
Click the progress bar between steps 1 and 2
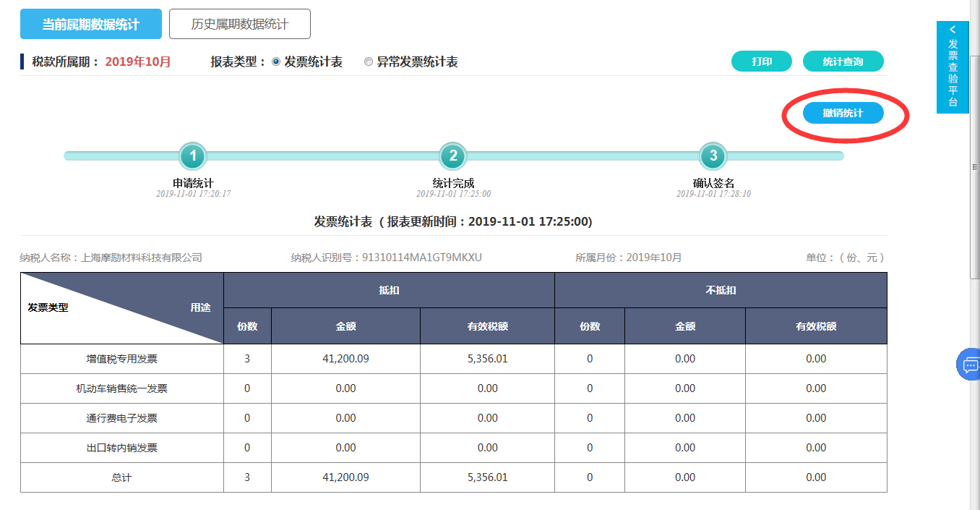pyautogui.click(x=323, y=156)
